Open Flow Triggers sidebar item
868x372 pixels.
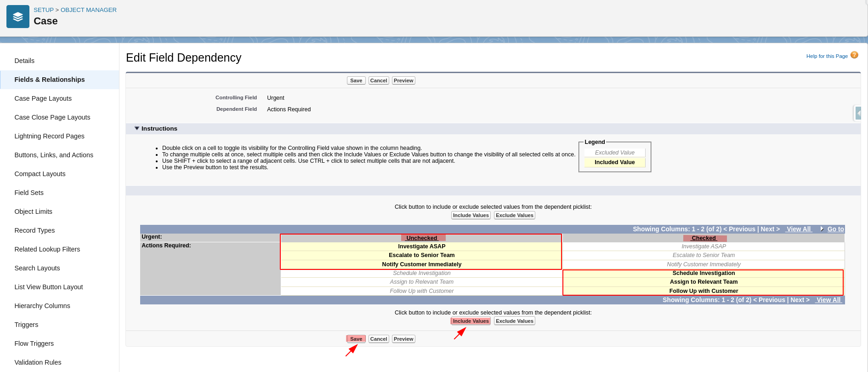coord(34,343)
